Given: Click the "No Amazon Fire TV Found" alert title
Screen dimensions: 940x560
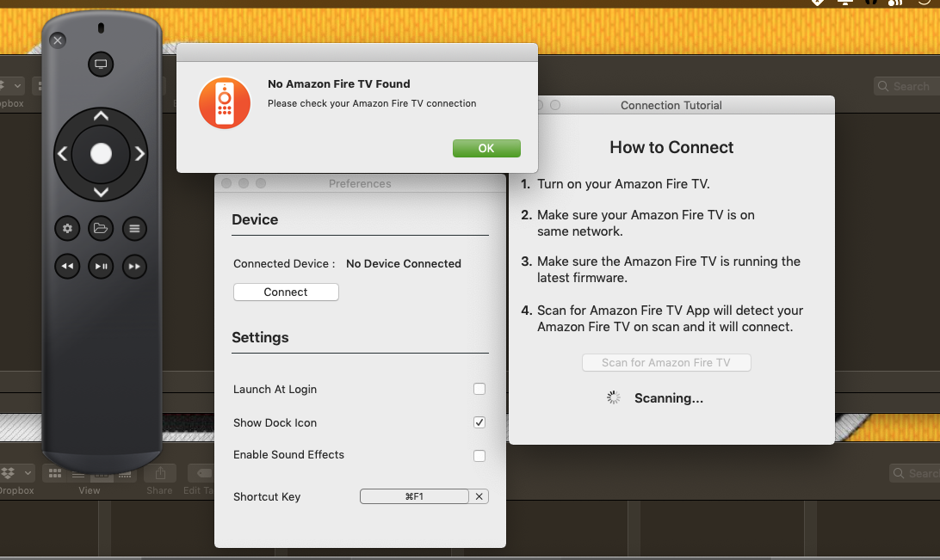Looking at the screenshot, I should 338,83.
